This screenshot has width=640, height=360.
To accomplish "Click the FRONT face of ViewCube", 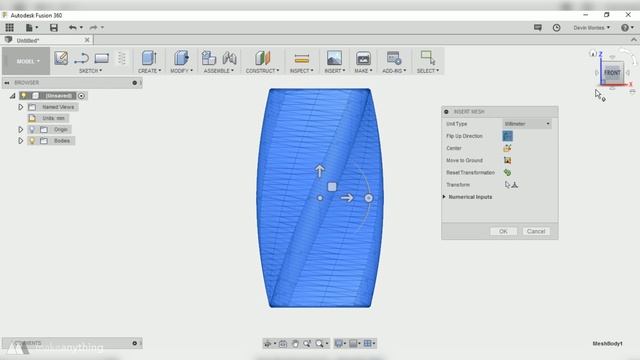I will 612,73.
